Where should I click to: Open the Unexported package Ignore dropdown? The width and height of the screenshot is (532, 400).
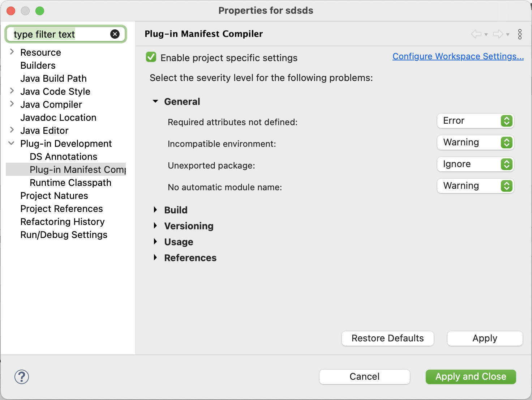pos(475,164)
